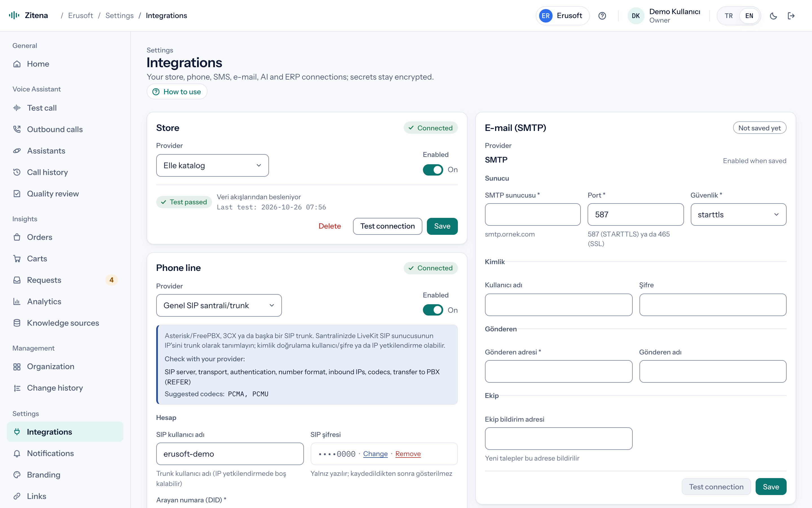Click the Zitena logo icon

click(14, 16)
